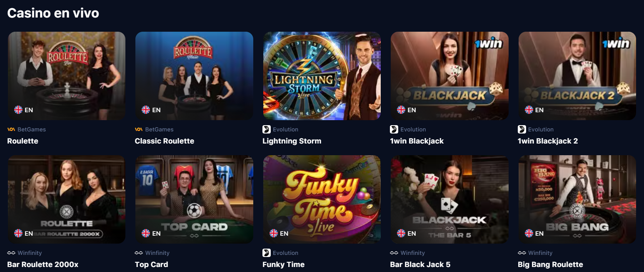644x272 pixels.
Task: Open the Classic Roulette game thumbnail
Action: pos(194,76)
